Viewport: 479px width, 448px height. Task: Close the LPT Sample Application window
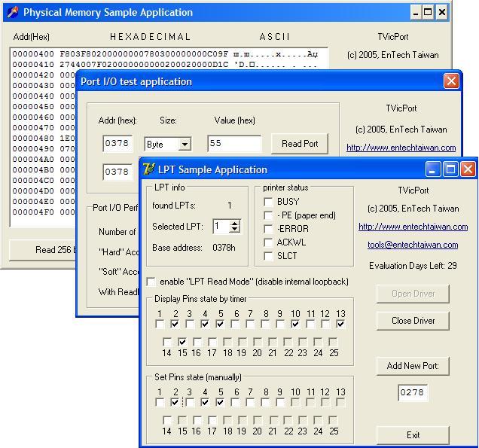pos(468,169)
